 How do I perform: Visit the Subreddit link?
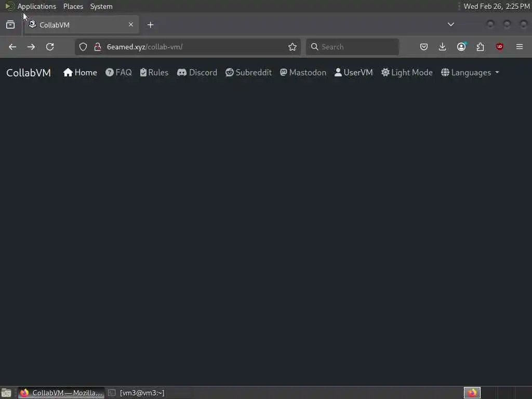tap(249, 73)
